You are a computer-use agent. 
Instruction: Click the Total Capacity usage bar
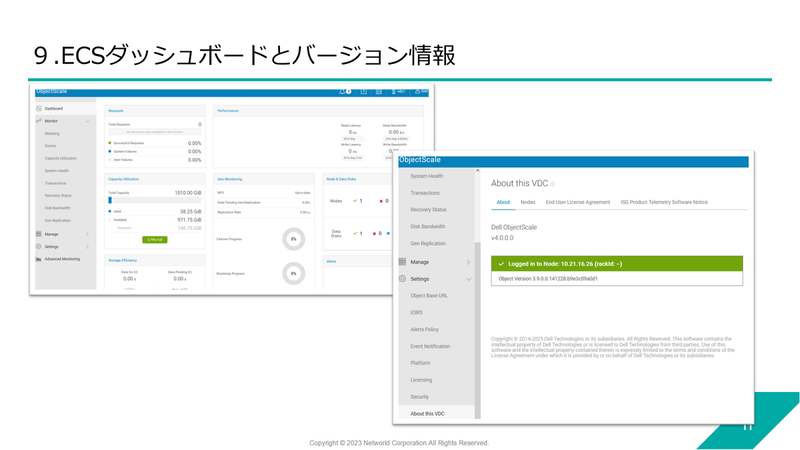(155, 201)
